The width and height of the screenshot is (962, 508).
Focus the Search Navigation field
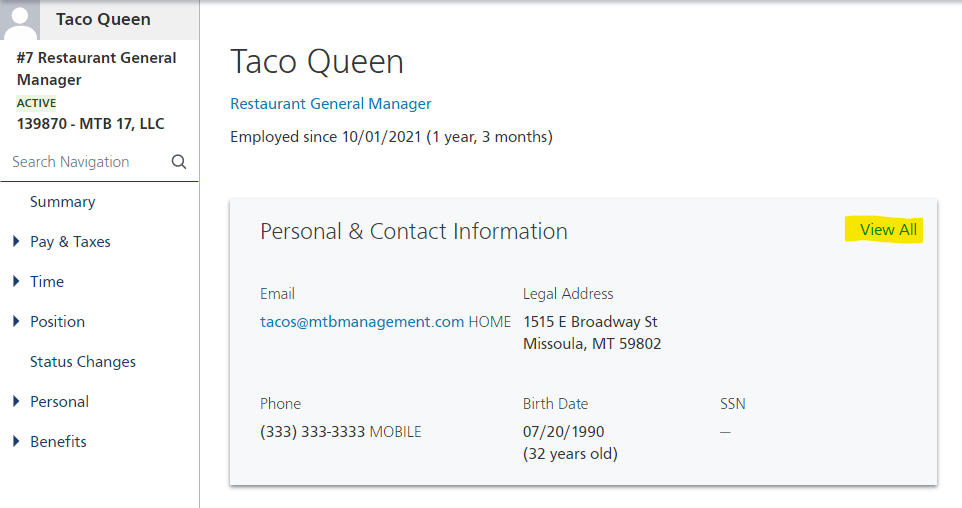click(85, 162)
